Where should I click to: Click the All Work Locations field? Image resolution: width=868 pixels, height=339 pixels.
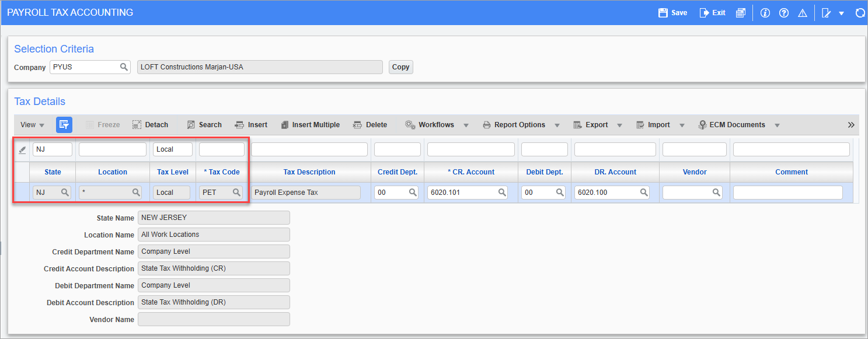214,235
